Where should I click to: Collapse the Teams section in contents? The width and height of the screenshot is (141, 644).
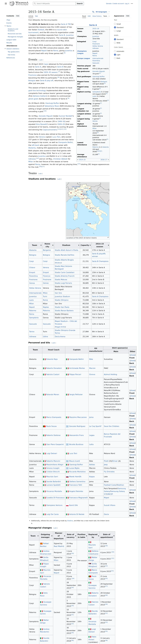tap(5, 26)
